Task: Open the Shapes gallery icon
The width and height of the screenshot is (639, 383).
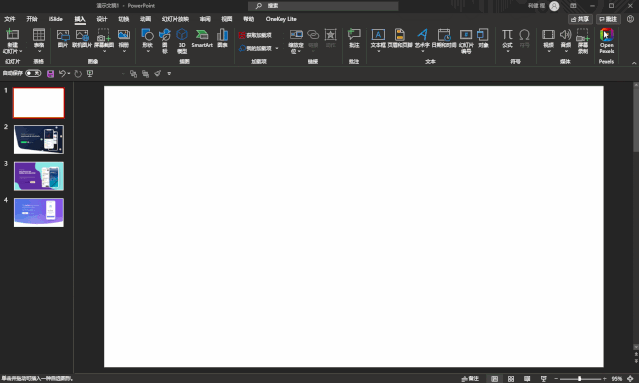Action: coord(147,35)
